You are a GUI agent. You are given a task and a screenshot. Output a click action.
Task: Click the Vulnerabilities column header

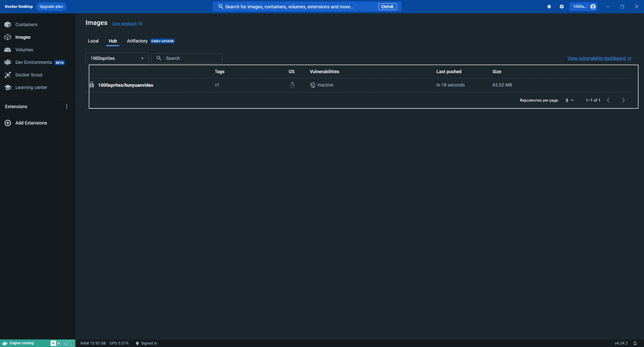(x=325, y=71)
